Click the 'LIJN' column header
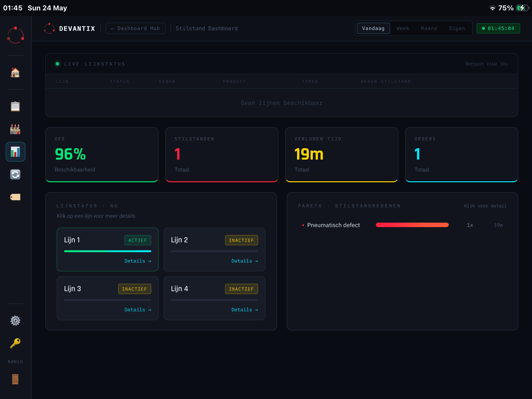Screen dimensions: 532x399 pyautogui.click(x=62, y=82)
